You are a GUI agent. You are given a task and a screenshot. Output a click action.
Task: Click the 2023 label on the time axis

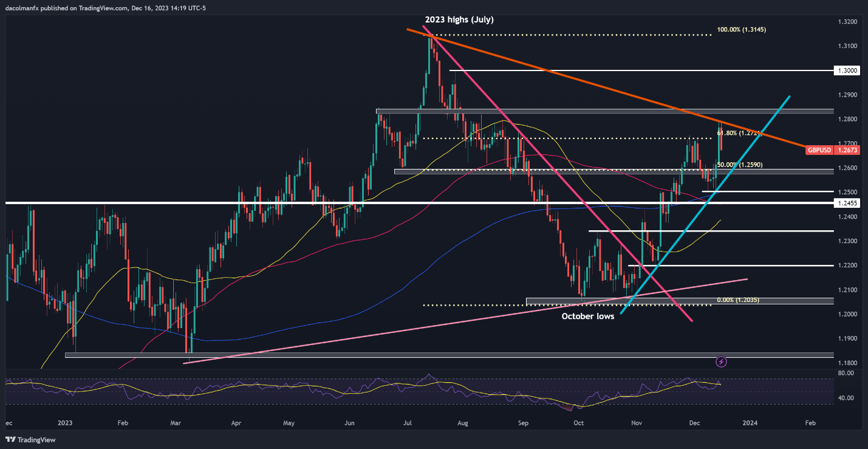point(64,422)
